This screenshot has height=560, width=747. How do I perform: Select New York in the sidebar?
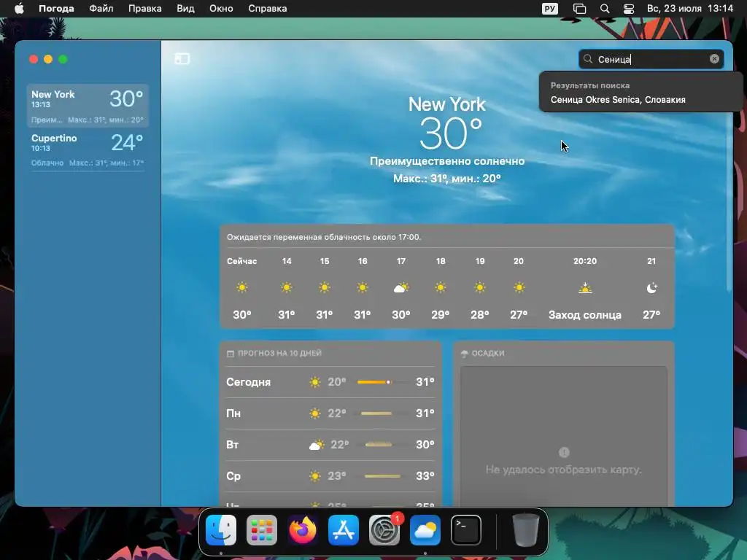click(88, 106)
